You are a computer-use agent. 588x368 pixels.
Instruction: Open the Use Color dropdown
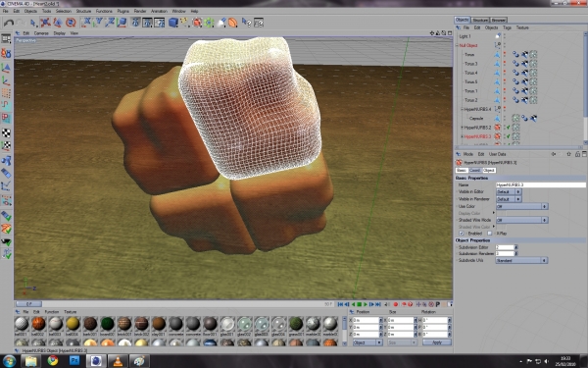(521, 206)
